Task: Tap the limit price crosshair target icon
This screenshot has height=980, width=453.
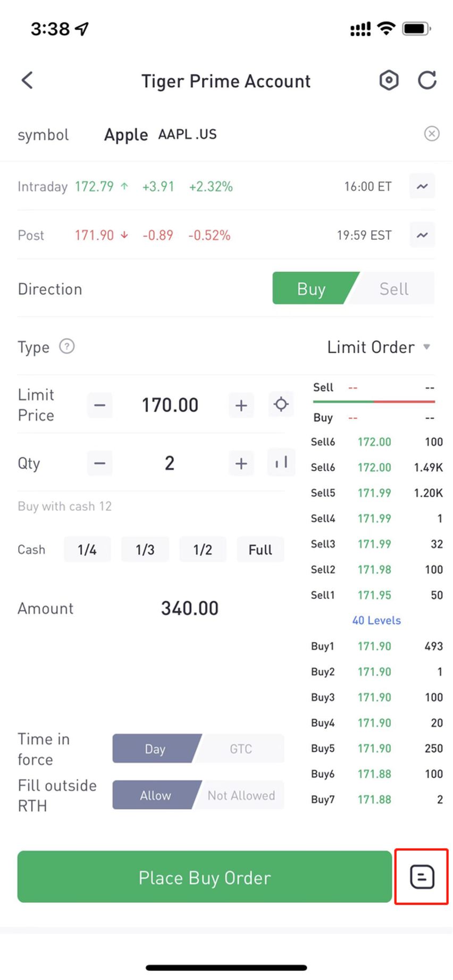Action: (281, 405)
